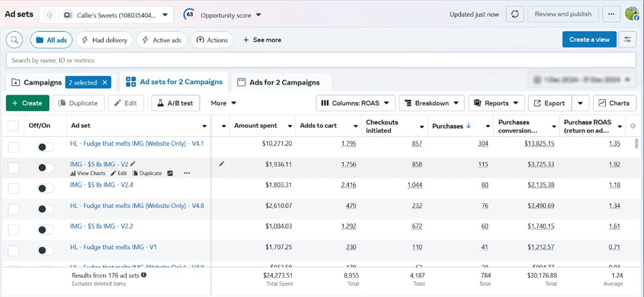Image resolution: width=644 pixels, height=297 pixels.
Task: Click the green Create button
Action: (28, 103)
